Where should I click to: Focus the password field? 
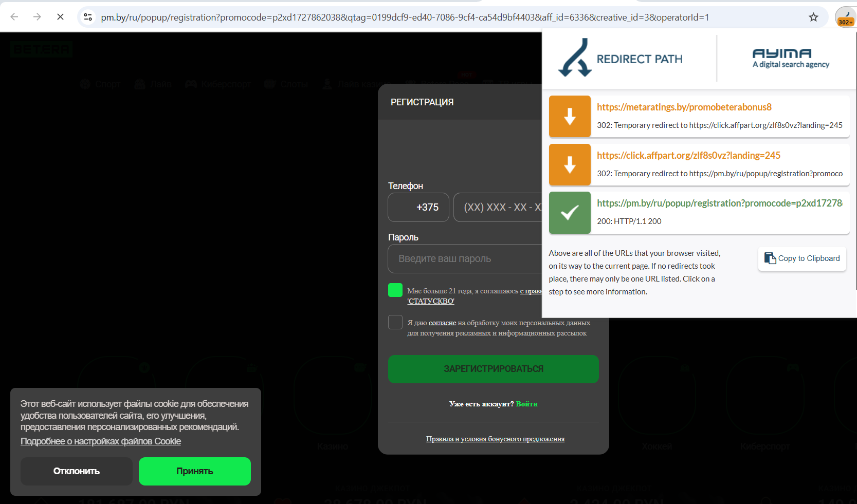coord(465,259)
